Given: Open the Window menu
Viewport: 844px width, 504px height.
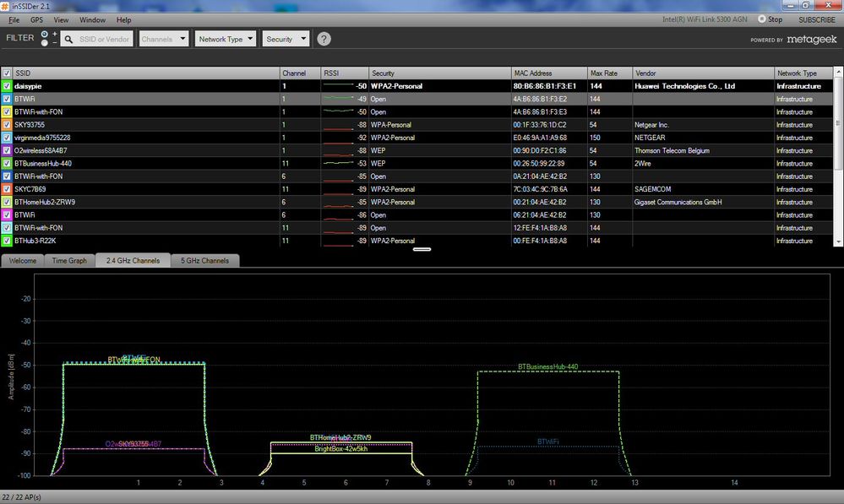Looking at the screenshot, I should (93, 20).
